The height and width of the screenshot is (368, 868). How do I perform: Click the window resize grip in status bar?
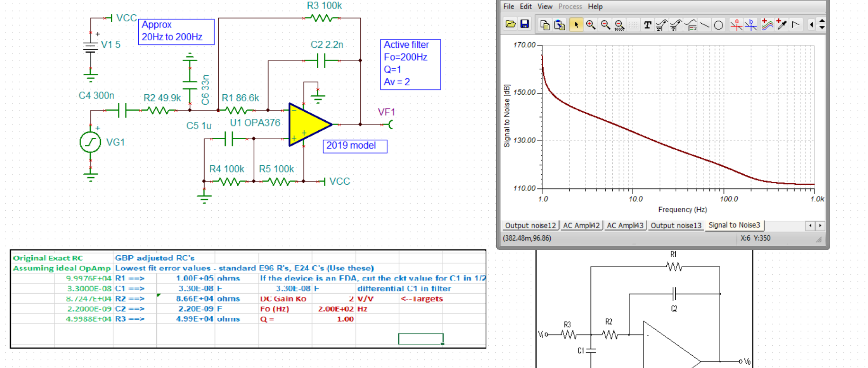[x=819, y=240]
